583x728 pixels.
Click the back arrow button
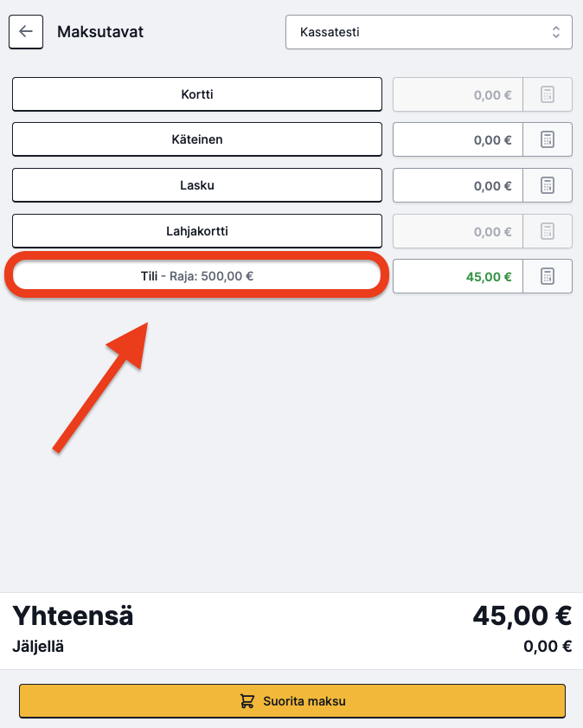[26, 31]
